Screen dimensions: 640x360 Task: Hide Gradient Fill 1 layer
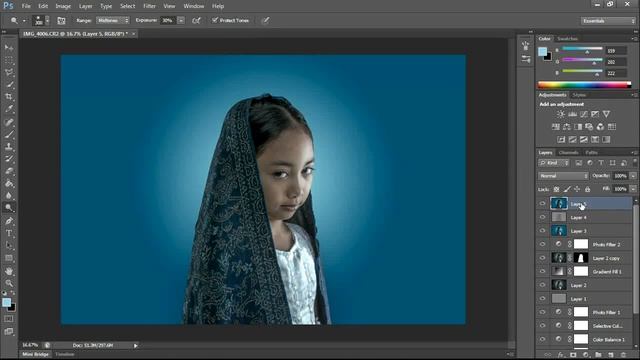(x=542, y=271)
